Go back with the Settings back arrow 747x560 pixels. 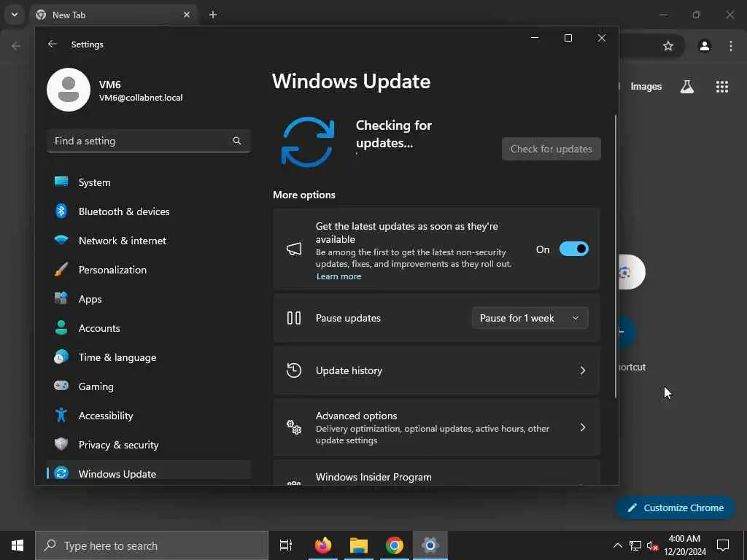53,44
